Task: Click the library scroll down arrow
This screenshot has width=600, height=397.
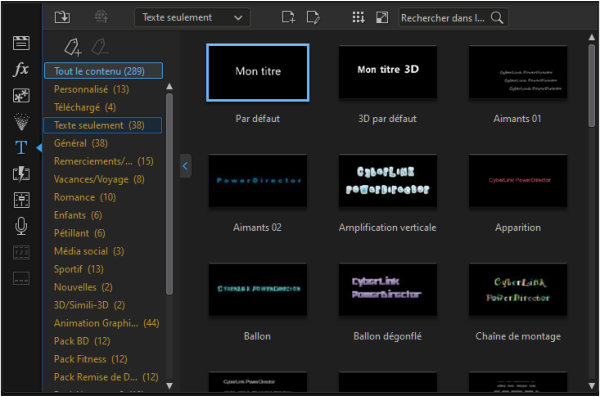Action: pos(592,386)
